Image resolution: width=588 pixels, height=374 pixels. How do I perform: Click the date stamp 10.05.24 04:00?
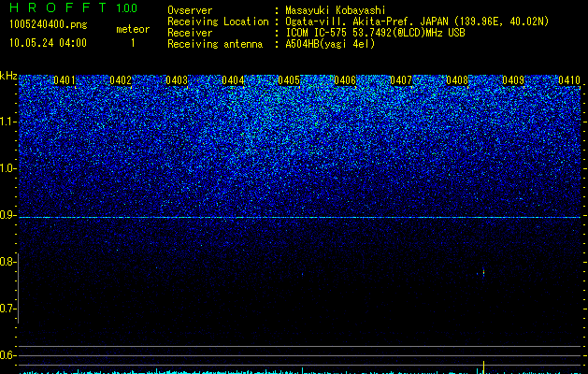point(48,43)
